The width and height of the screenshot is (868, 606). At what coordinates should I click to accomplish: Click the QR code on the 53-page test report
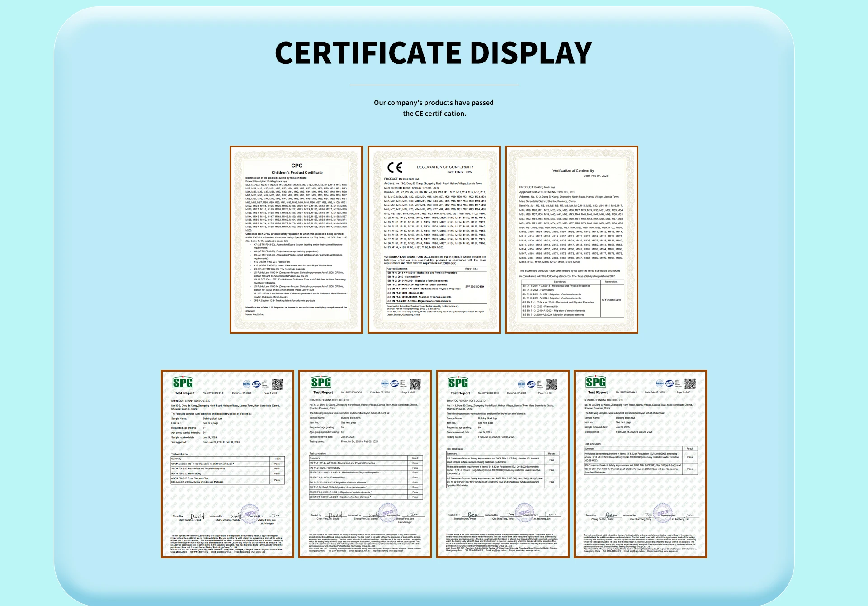point(277,384)
